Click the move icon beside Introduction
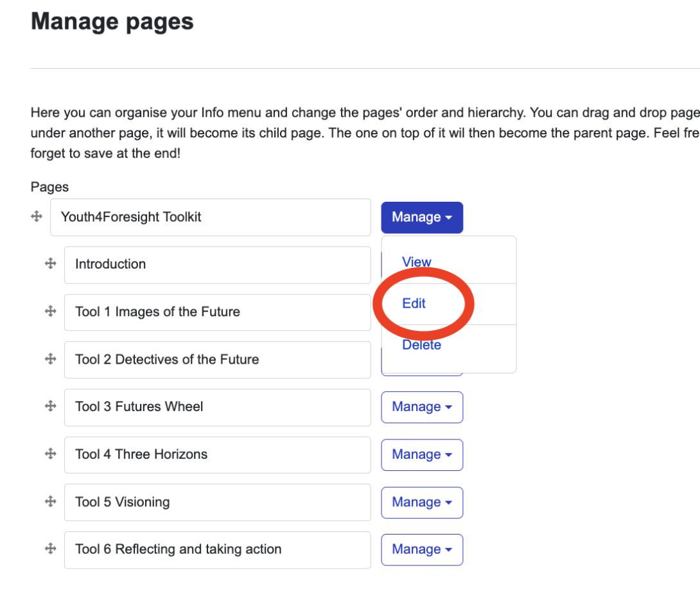 tap(51, 263)
